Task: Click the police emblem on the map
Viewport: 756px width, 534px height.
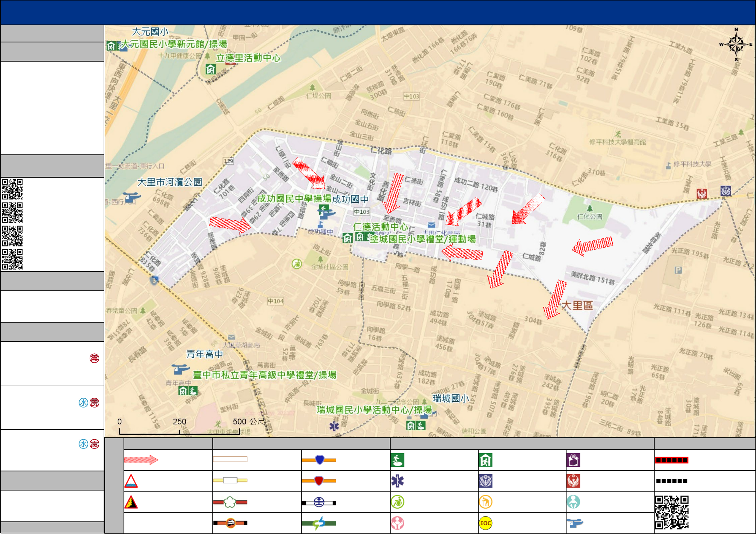Action: [x=726, y=191]
